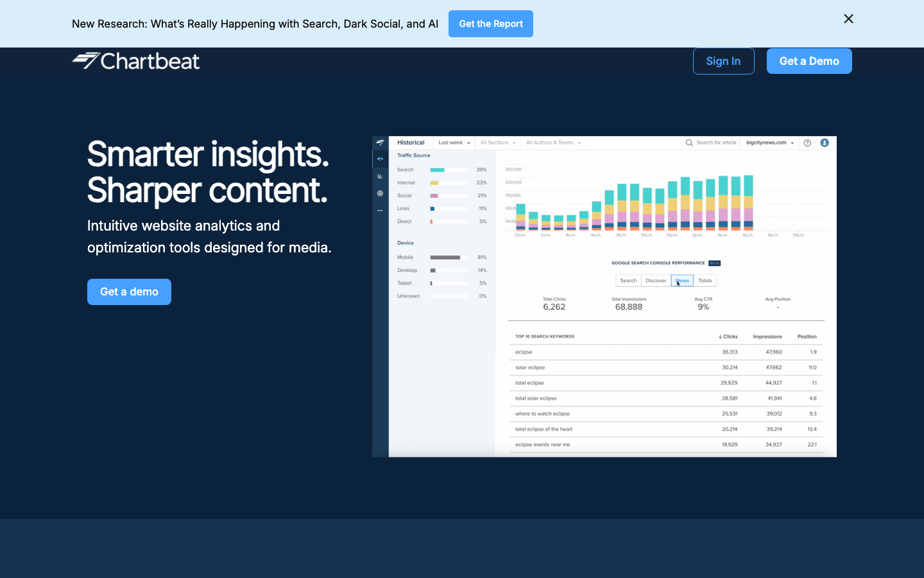Click the BETA badge next to Search Console Performance
This screenshot has width=924, height=578.
(x=714, y=263)
